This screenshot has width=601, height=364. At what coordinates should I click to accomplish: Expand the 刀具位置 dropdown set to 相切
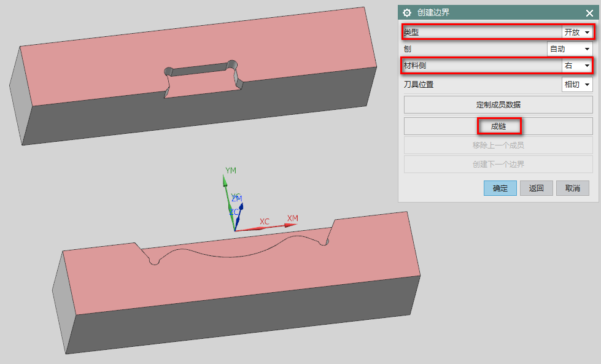click(577, 84)
